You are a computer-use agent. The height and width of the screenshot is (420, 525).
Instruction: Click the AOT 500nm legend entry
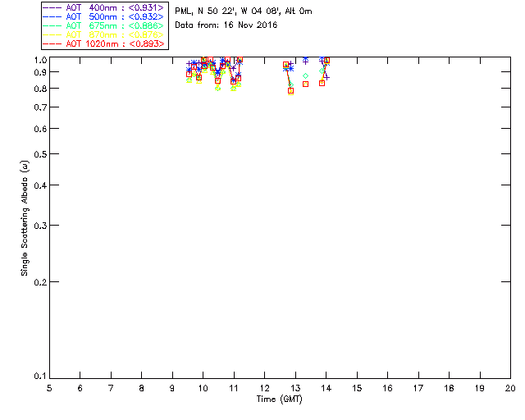103,16
